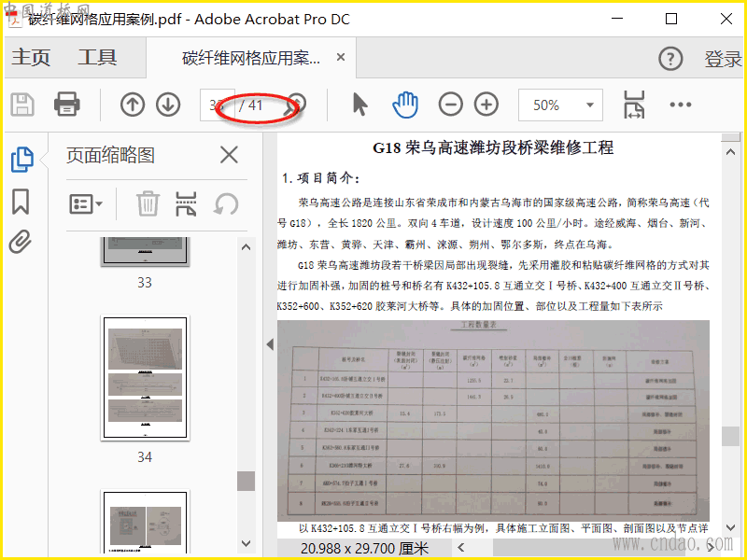Switch to the 工具 tab

[97, 58]
